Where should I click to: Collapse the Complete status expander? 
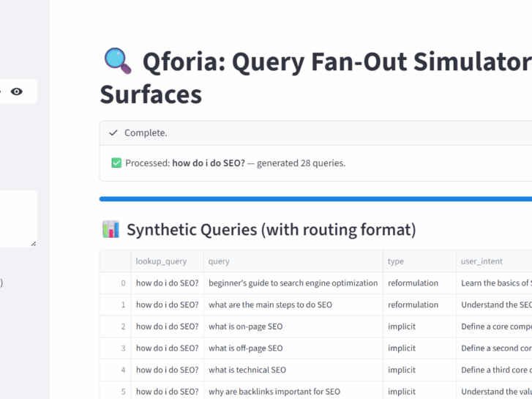click(315, 133)
